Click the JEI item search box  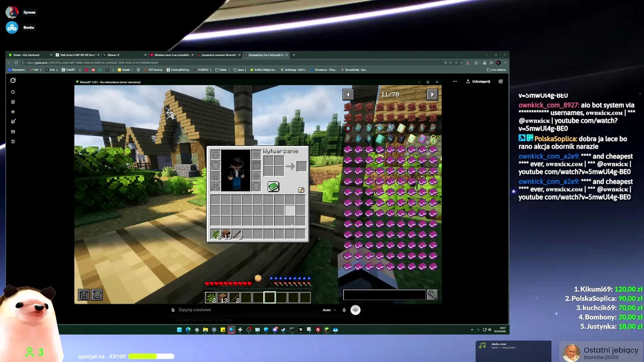pyautogui.click(x=384, y=295)
